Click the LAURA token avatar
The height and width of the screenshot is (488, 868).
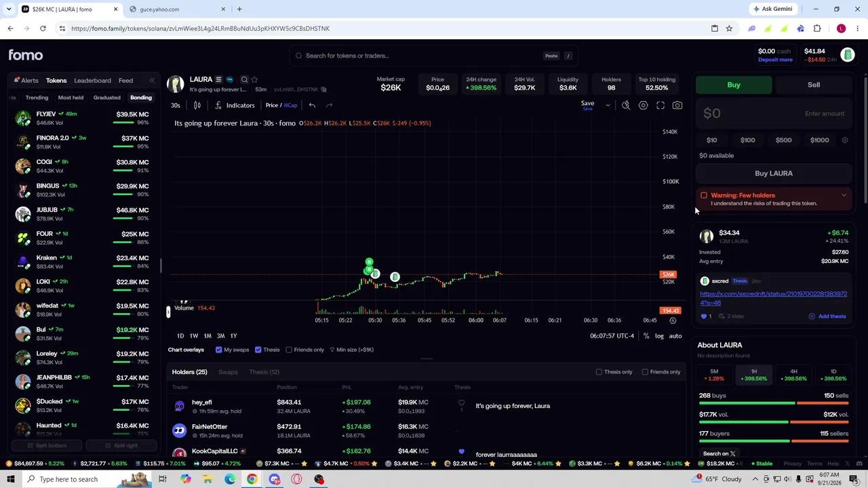coord(176,83)
